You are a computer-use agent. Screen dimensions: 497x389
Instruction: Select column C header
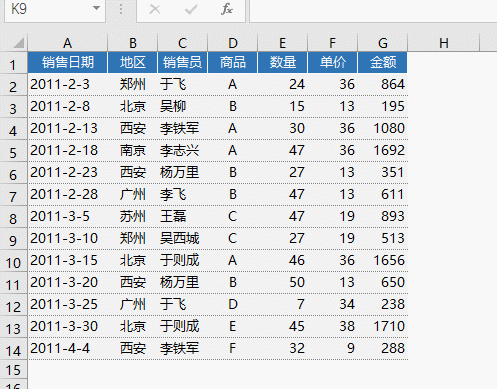[x=182, y=43]
